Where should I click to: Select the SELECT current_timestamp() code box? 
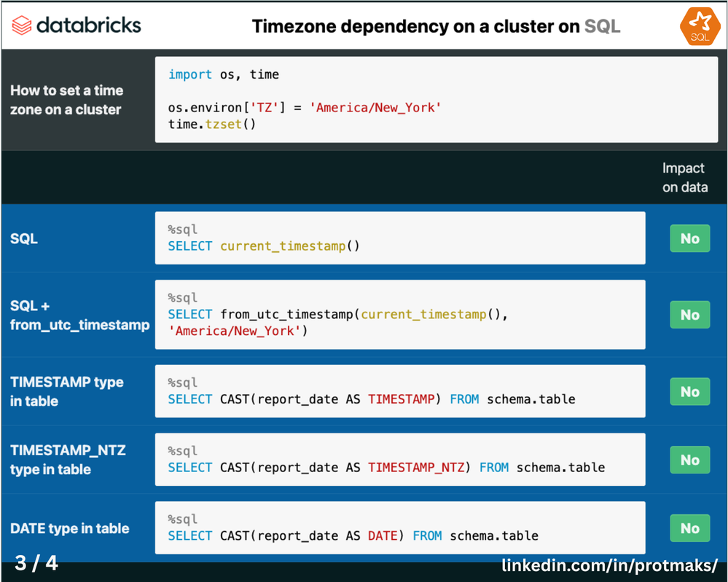[x=399, y=238]
